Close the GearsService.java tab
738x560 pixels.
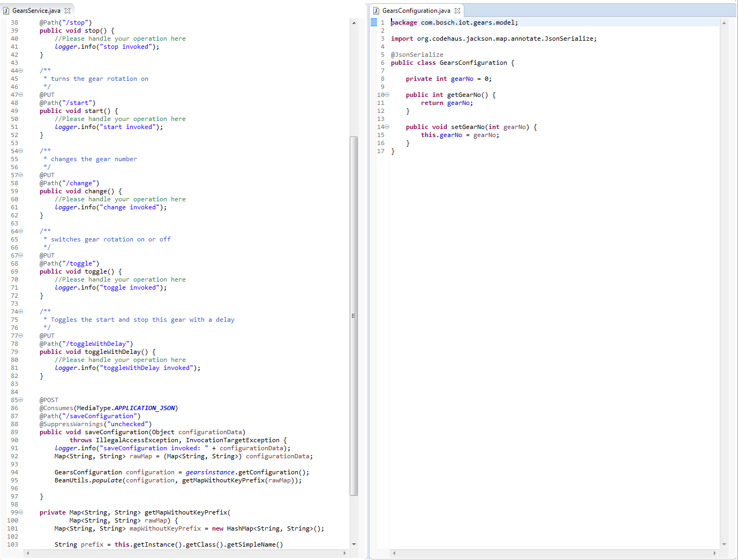tap(67, 10)
